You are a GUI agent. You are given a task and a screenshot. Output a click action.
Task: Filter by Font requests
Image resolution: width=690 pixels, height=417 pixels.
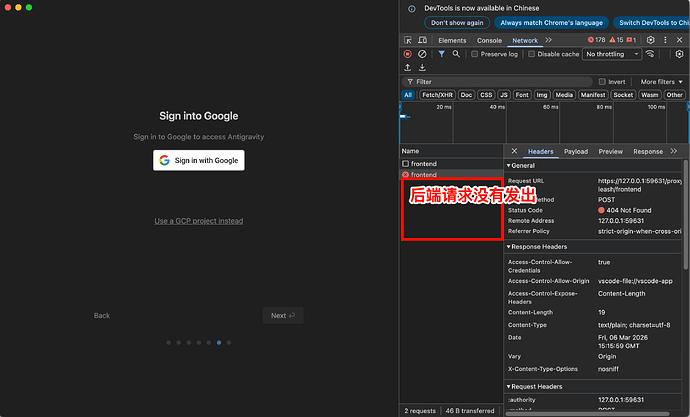click(522, 95)
